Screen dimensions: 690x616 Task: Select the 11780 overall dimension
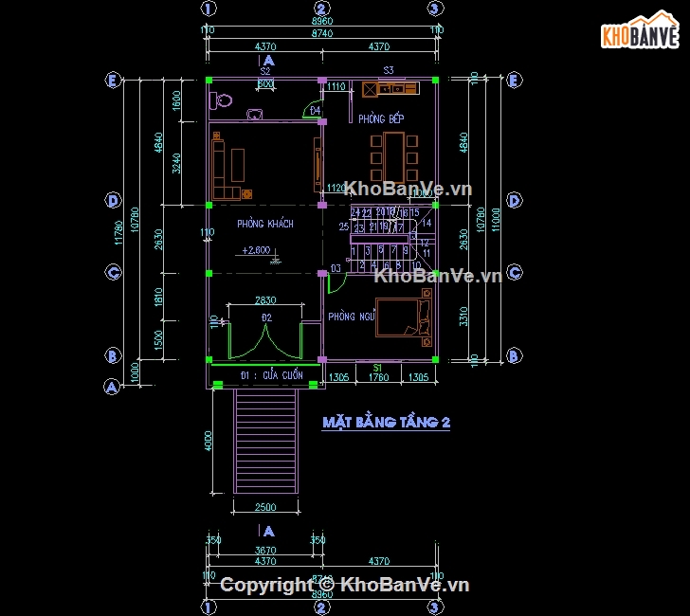[x=118, y=233]
